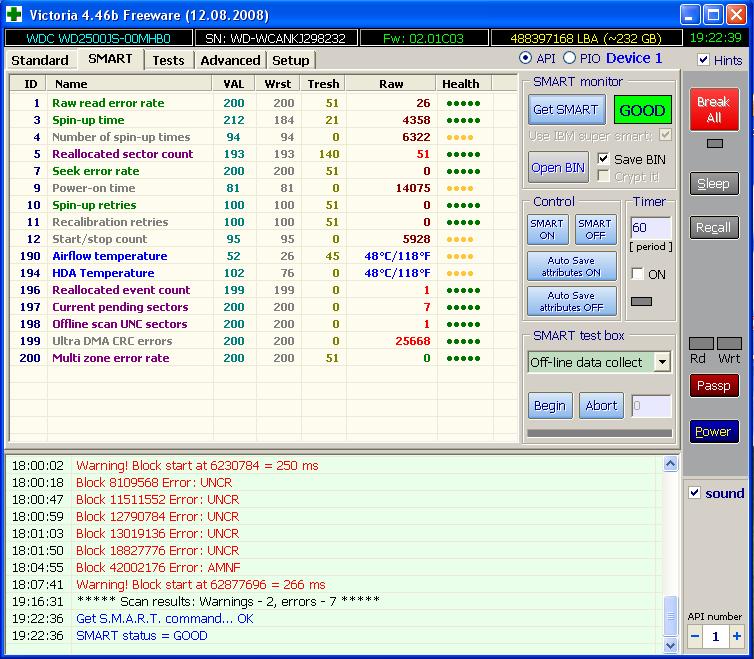Screen dimensions: 754x659
Task: Click the green GOOD status indicator
Action: pyautogui.click(x=642, y=110)
